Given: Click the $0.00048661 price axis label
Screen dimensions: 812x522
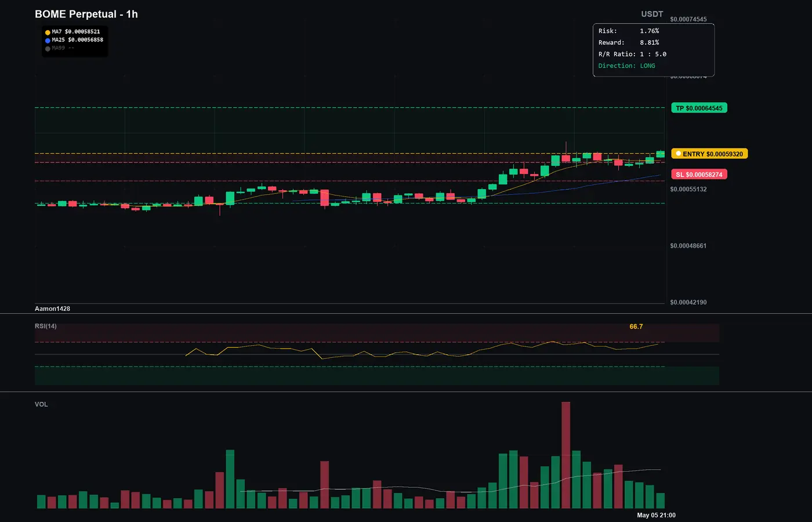Looking at the screenshot, I should click(x=688, y=246).
